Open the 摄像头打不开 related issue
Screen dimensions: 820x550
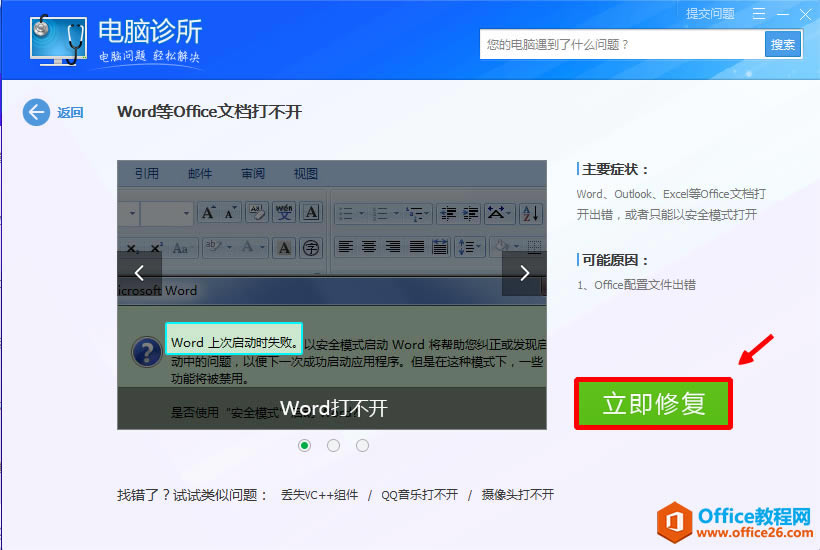pos(517,495)
